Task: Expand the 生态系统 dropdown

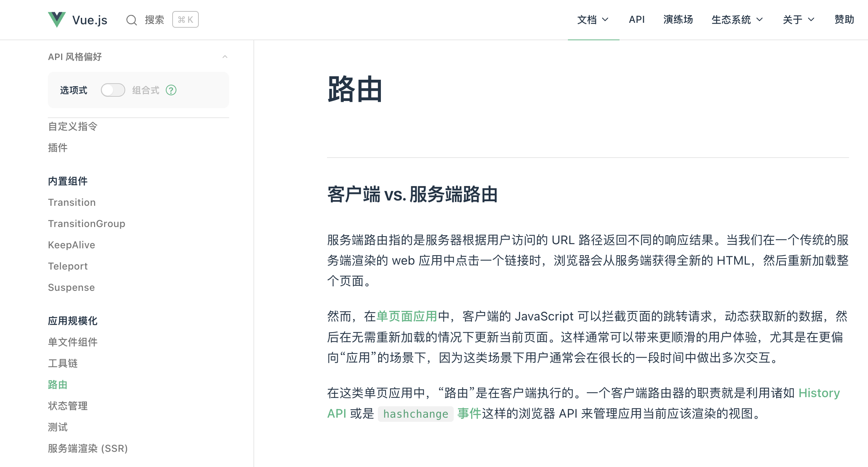Action: tap(737, 20)
